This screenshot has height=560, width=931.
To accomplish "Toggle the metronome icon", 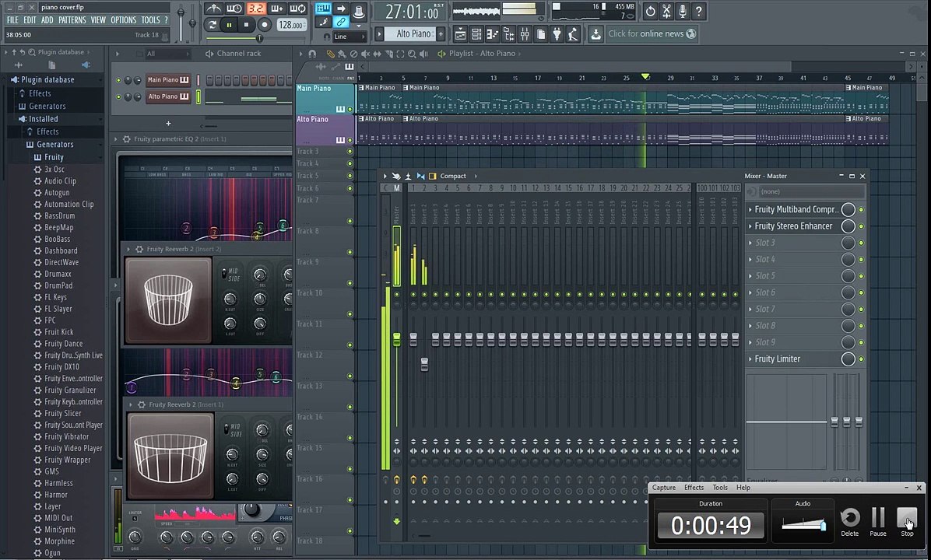I will (214, 9).
